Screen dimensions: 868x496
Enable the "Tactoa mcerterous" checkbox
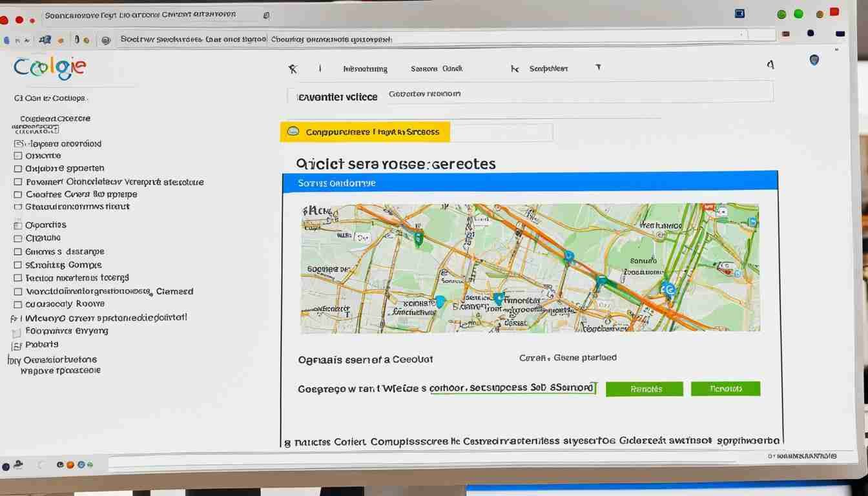[18, 278]
